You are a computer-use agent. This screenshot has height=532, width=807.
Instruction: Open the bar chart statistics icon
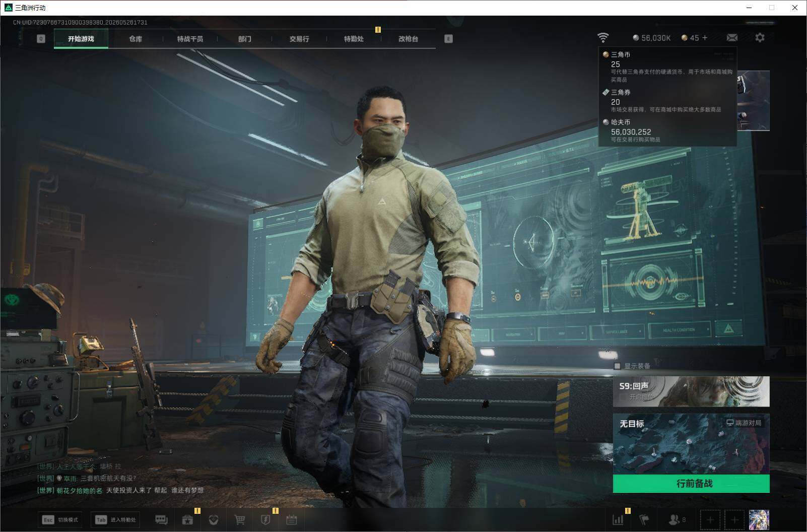tap(618, 520)
